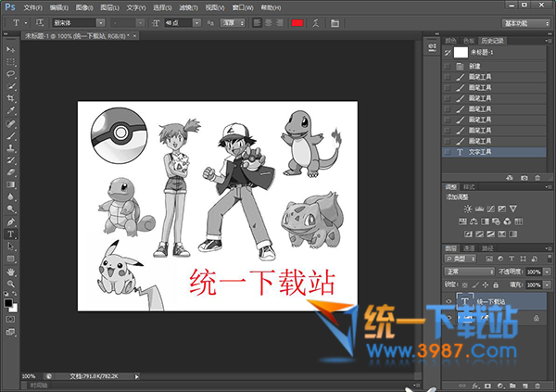This screenshot has height=392, width=556.
Task: Toggle lock transparent pixels
Action: pos(465,285)
